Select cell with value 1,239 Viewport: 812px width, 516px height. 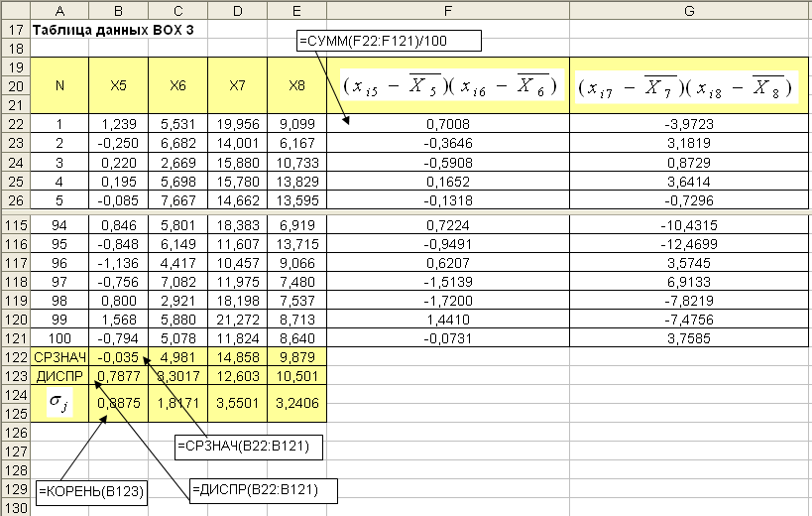coord(119,124)
